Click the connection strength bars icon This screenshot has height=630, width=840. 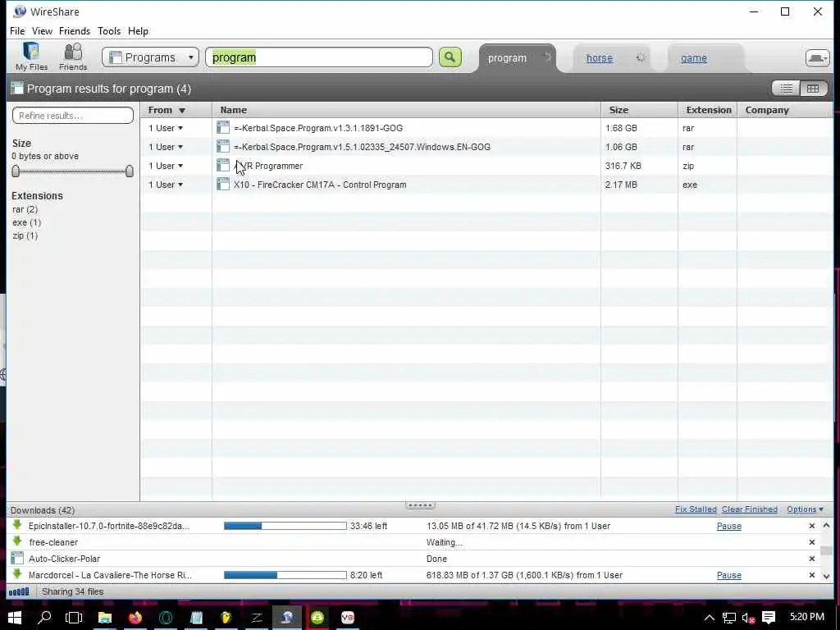coord(19,591)
